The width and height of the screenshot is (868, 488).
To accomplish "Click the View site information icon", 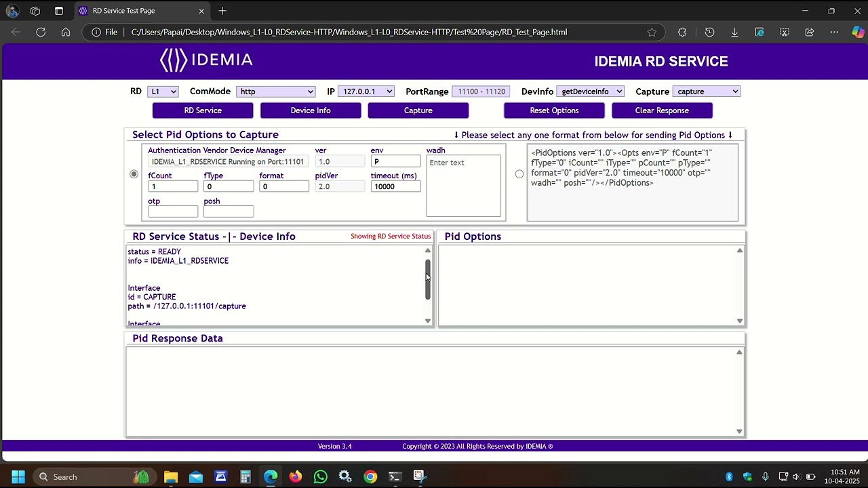I will [96, 32].
